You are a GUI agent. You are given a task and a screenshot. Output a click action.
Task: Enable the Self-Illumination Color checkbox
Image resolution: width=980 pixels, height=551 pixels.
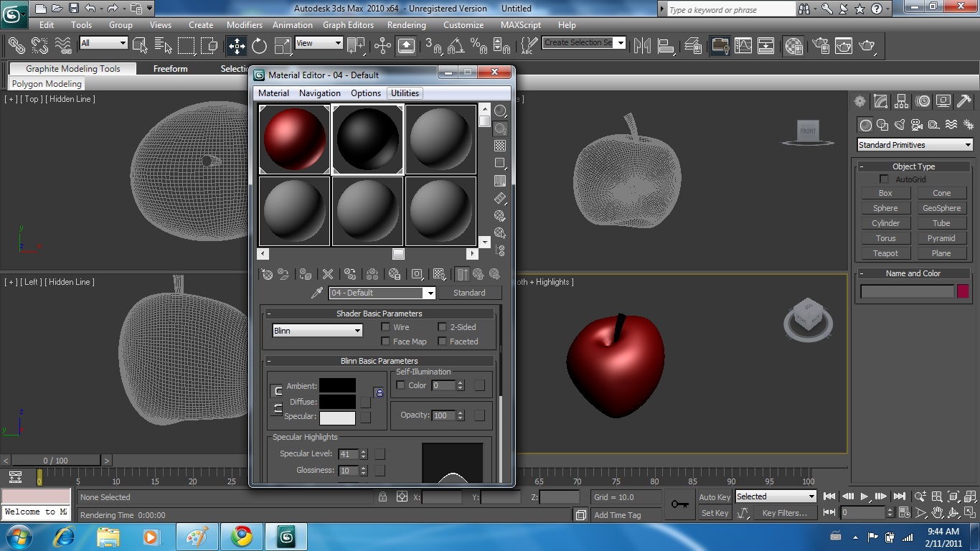click(400, 385)
